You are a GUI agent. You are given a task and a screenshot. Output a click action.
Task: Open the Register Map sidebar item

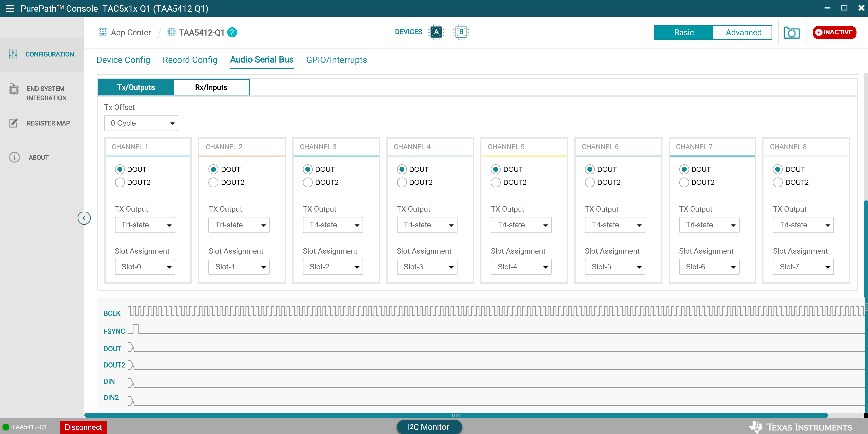coord(42,123)
